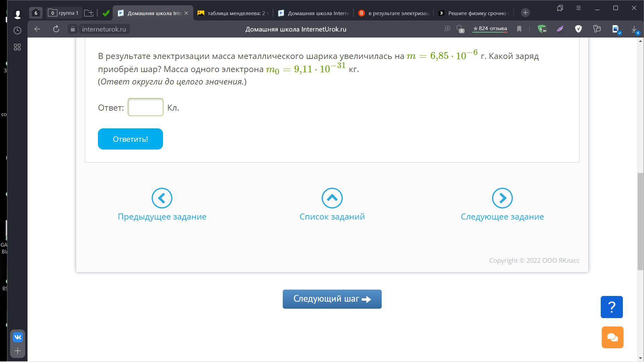
Task: Click the bookmark icon in address bar
Action: 519,29
